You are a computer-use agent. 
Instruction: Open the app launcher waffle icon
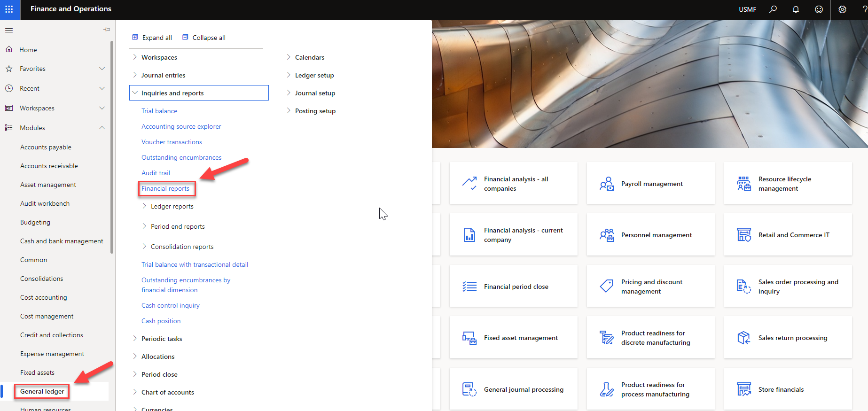coord(9,9)
